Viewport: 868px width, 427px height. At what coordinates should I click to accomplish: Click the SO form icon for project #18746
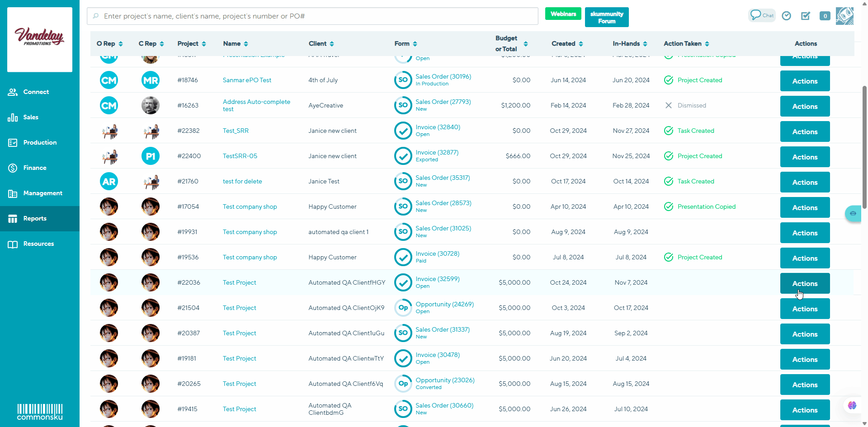click(403, 80)
